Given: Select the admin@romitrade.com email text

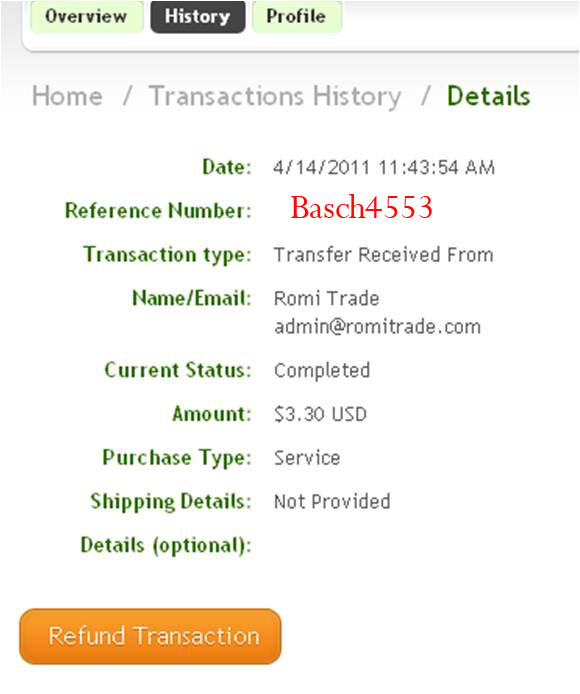Looking at the screenshot, I should pyautogui.click(x=377, y=327).
